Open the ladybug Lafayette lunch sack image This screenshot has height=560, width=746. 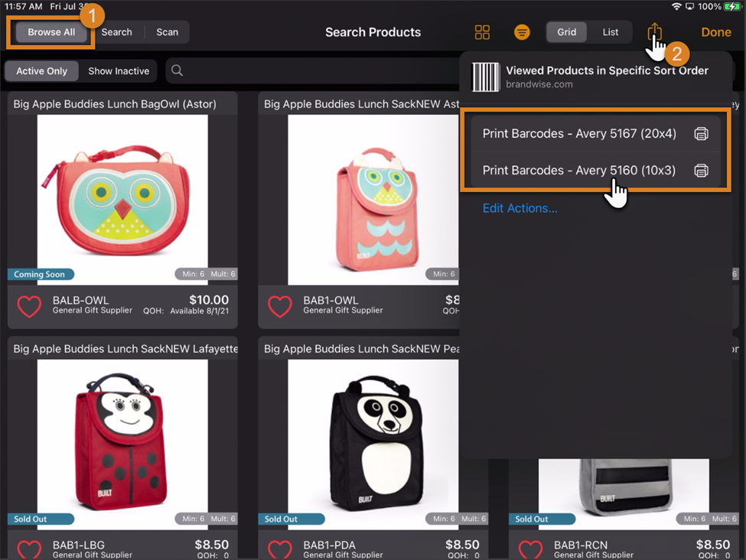(x=122, y=444)
